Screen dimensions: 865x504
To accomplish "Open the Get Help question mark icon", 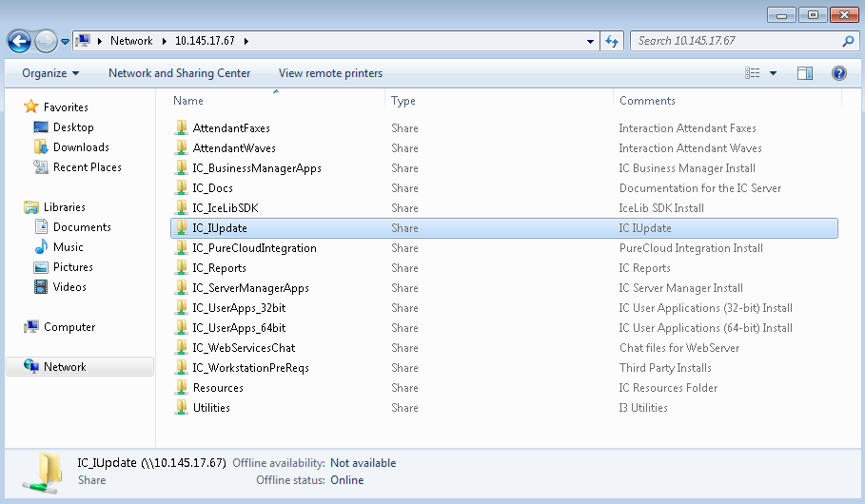I will coord(838,73).
